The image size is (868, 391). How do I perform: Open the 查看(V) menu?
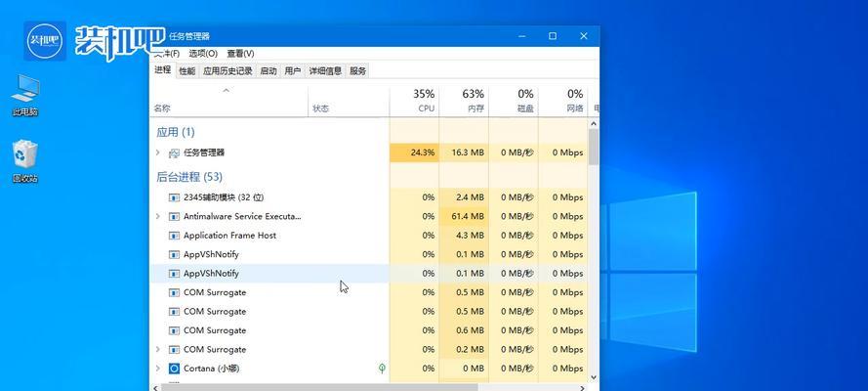(240, 53)
